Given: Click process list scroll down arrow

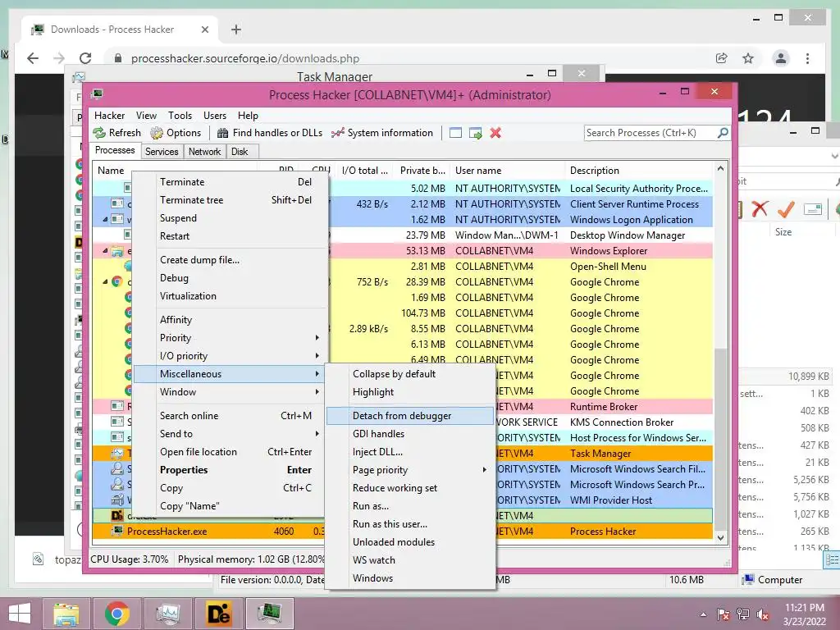Looking at the screenshot, I should coord(720,538).
